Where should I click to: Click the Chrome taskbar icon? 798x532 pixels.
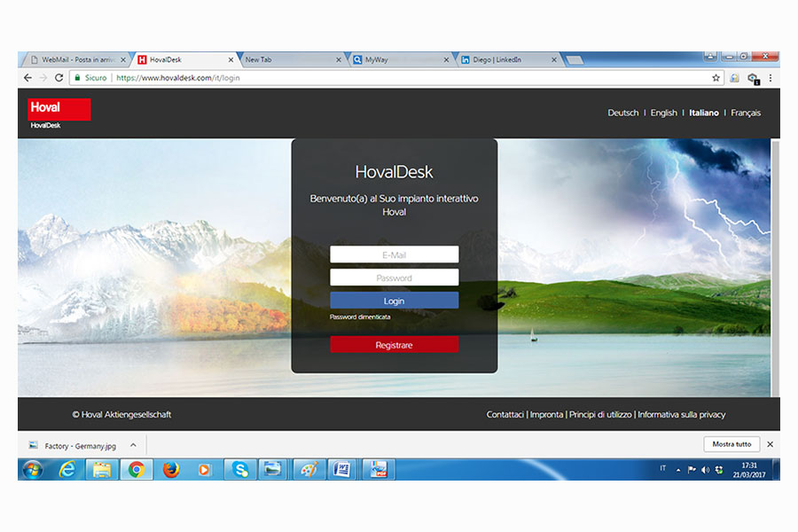(x=136, y=469)
